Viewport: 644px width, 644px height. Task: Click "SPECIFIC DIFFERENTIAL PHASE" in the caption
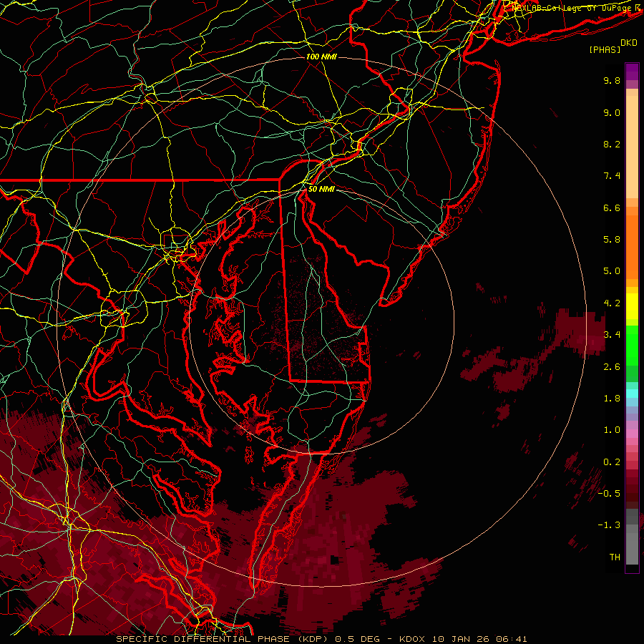[x=203, y=639]
